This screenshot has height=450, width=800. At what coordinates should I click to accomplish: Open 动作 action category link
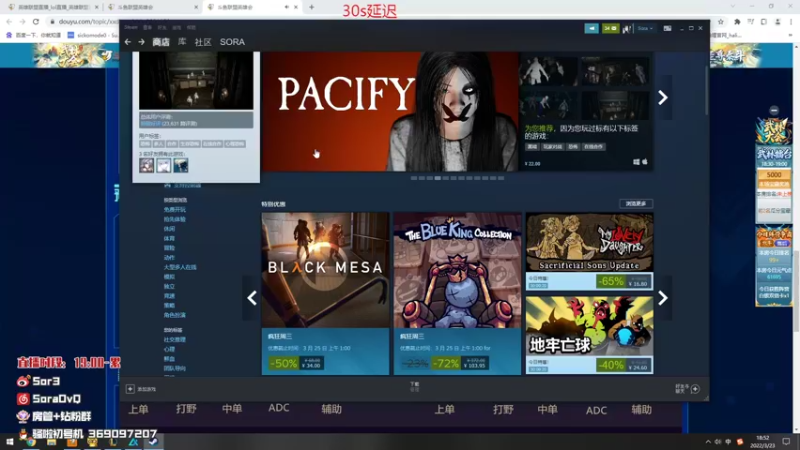pyautogui.click(x=169, y=258)
